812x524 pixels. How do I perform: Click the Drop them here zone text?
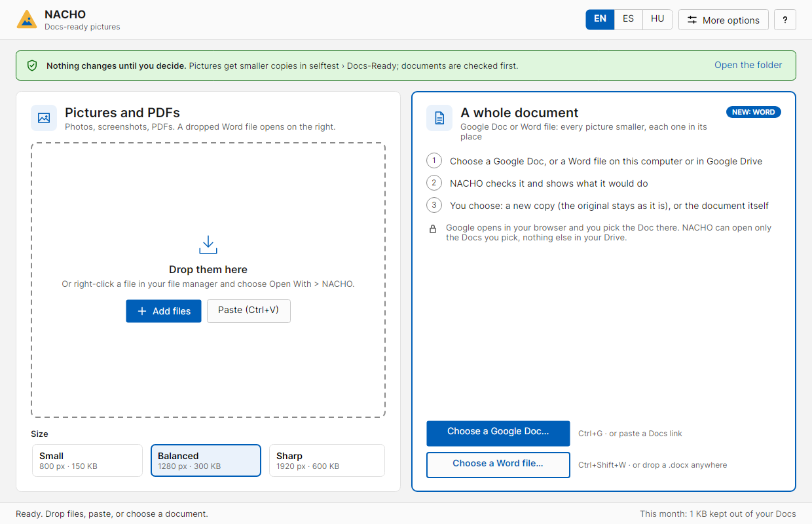pyautogui.click(x=208, y=269)
